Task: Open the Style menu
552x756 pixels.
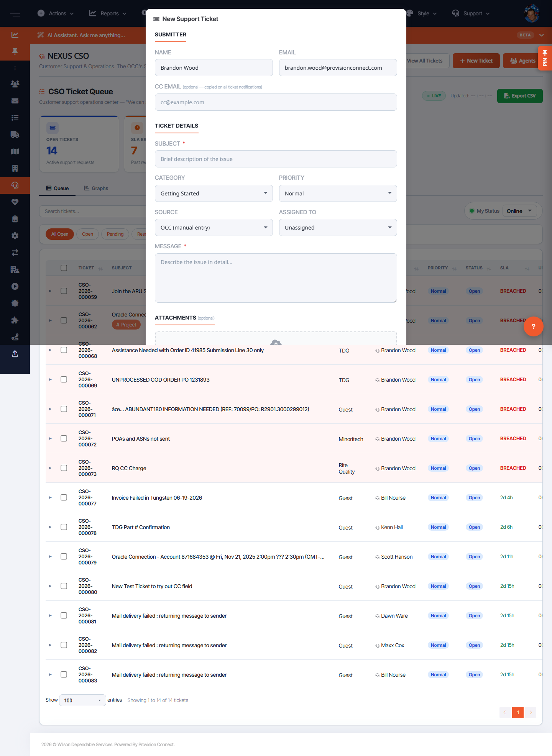Action: pyautogui.click(x=422, y=13)
